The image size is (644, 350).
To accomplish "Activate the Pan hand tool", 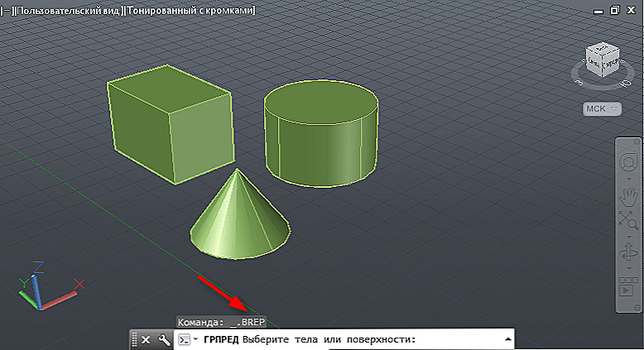I will pos(628,197).
